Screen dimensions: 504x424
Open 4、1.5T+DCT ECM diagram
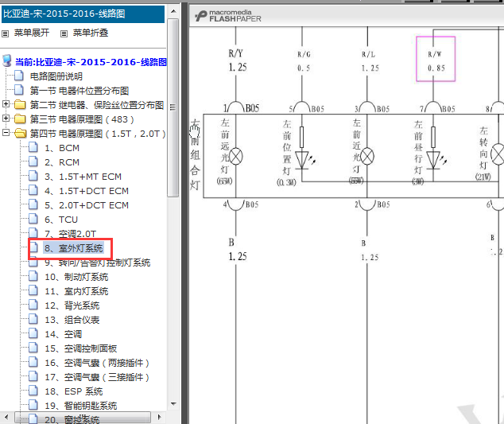pos(87,191)
